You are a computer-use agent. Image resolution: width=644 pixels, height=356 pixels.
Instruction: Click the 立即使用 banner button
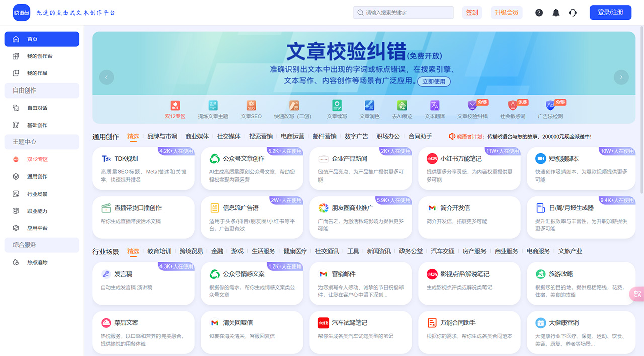(x=435, y=82)
